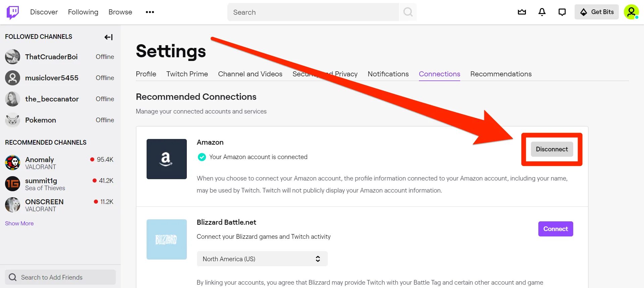Open the Notifications settings tab
This screenshot has height=288, width=644.
point(388,74)
